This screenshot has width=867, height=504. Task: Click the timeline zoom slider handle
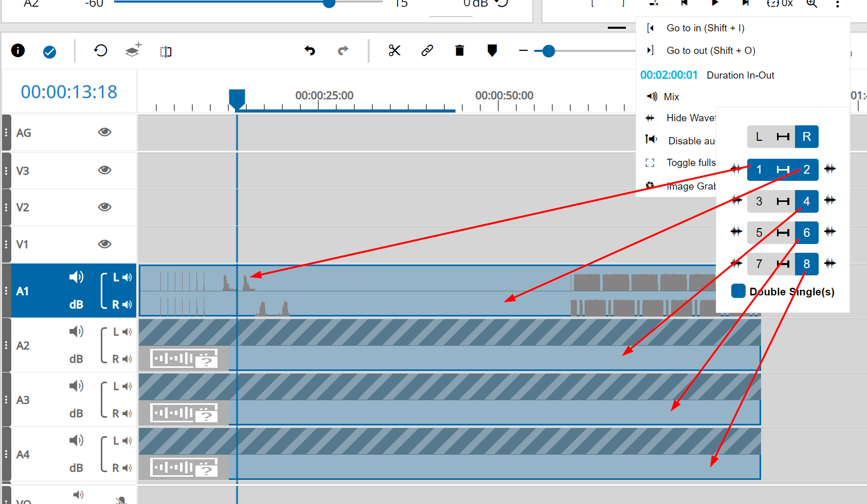(549, 51)
